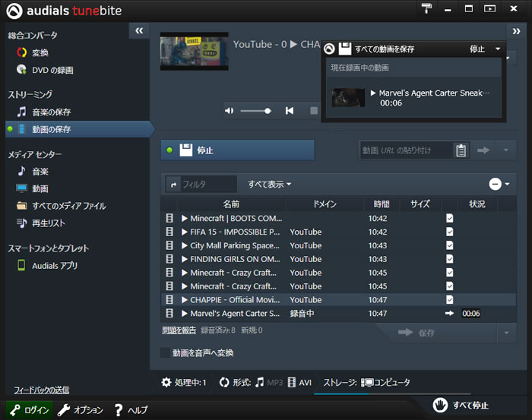Toggle checkbox for Minecraft BOOTS COM row

pyautogui.click(x=450, y=218)
